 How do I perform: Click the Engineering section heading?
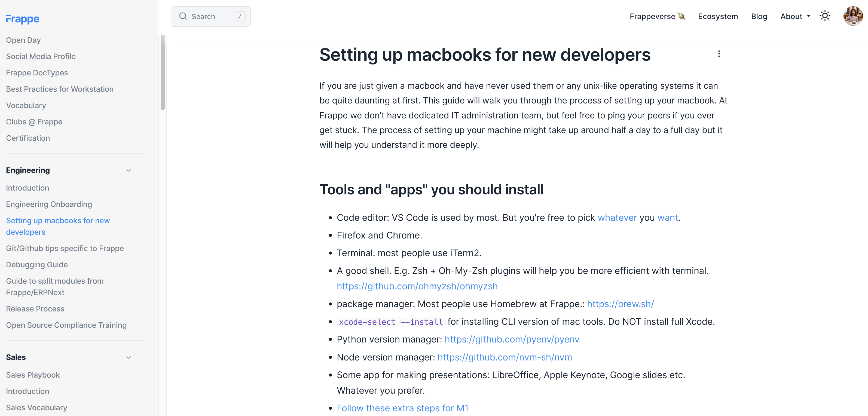point(28,170)
